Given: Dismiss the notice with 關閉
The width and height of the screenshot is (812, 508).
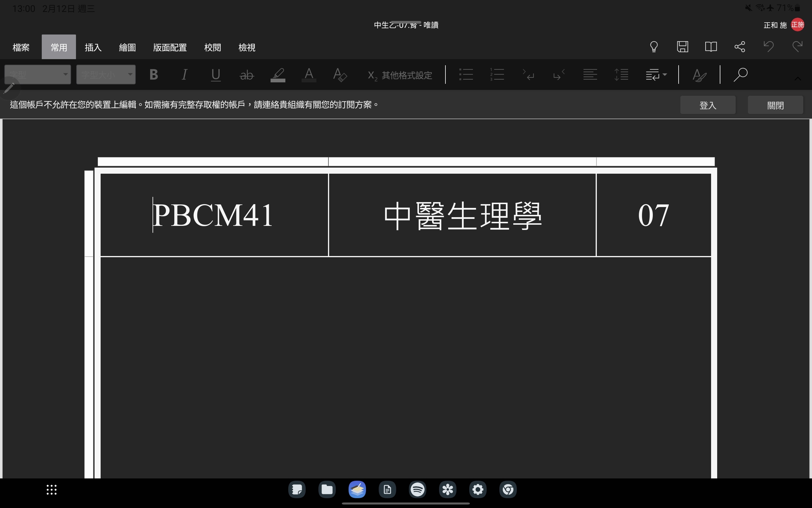Looking at the screenshot, I should coord(775,105).
